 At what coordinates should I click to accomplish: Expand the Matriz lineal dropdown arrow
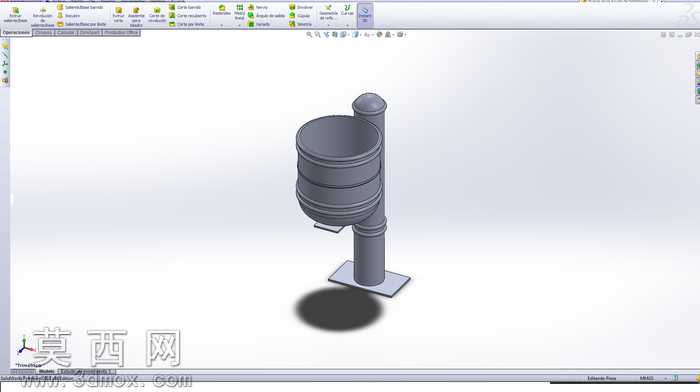(x=240, y=25)
